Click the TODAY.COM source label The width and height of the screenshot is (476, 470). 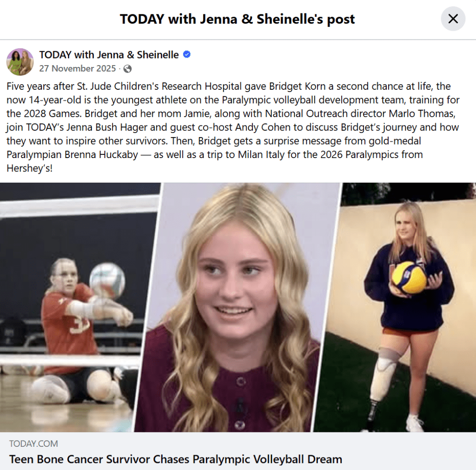[33, 444]
